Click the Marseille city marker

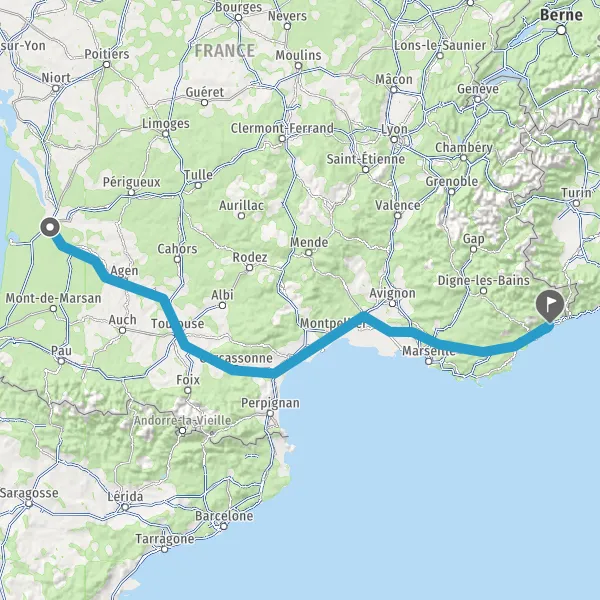[x=429, y=361]
